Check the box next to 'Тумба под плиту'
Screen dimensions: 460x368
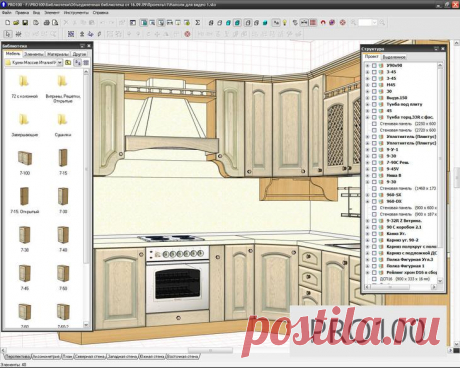[374, 104]
